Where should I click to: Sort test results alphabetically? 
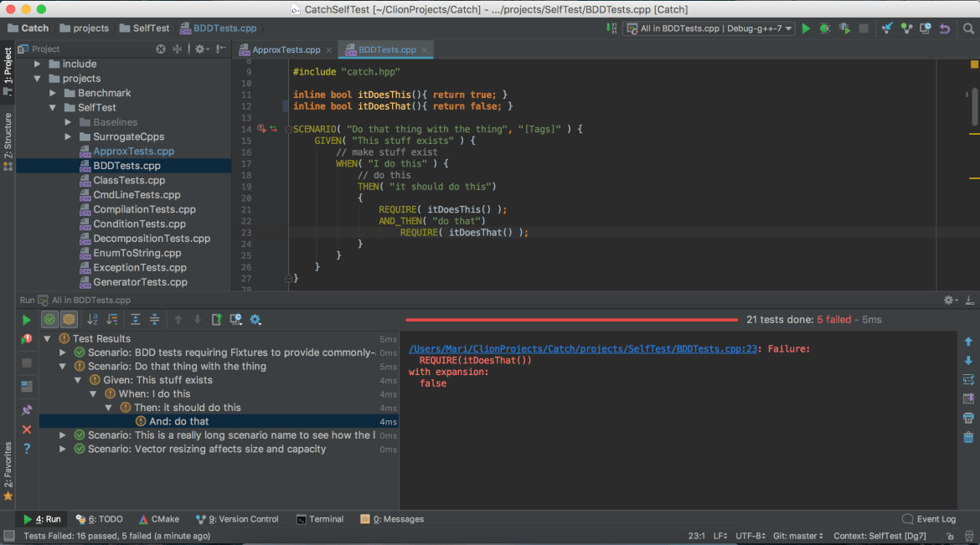pos(92,319)
